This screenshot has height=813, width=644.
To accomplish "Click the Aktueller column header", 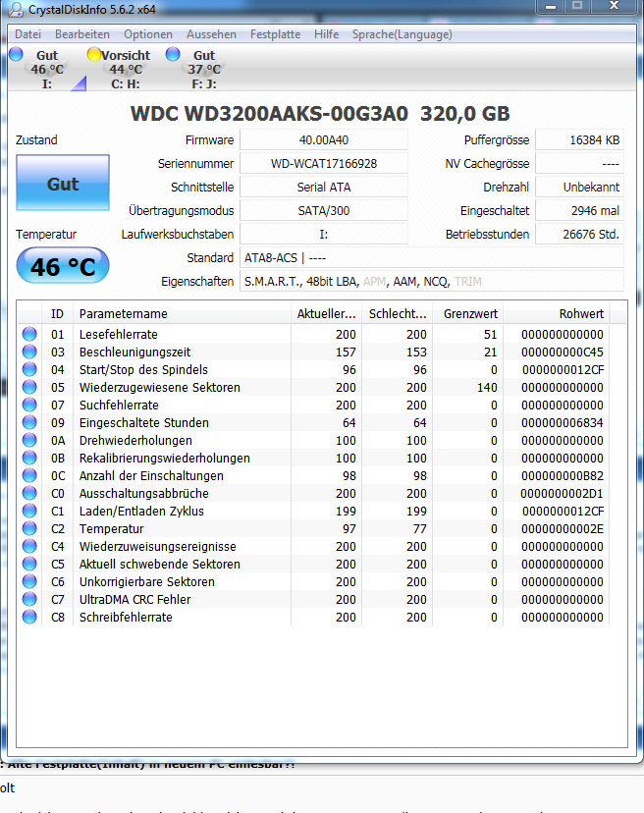I will point(326,313).
